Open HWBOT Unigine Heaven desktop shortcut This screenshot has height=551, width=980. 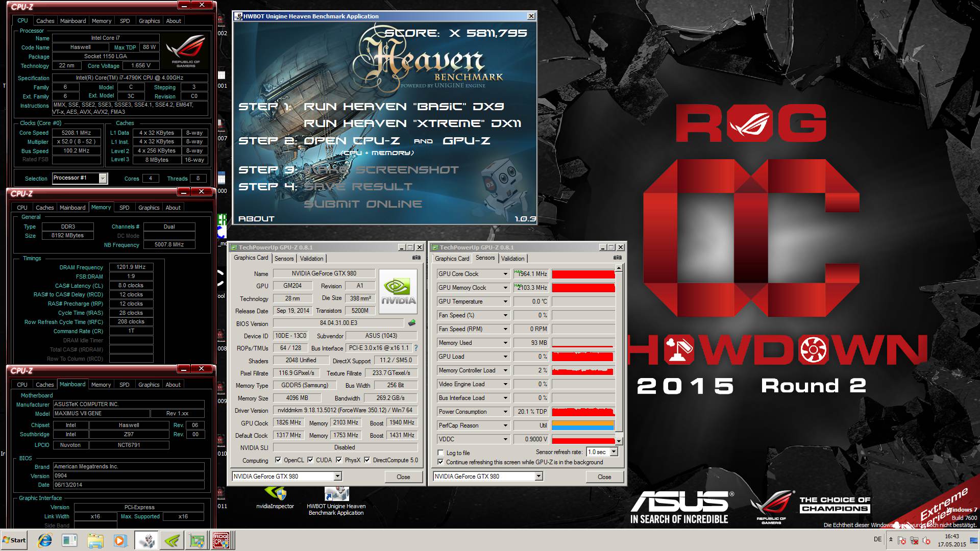click(336, 501)
